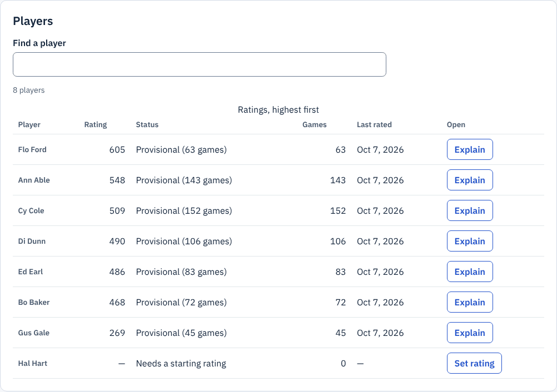Click "Needs a starting rating" status
The image size is (557, 392).
click(x=181, y=363)
